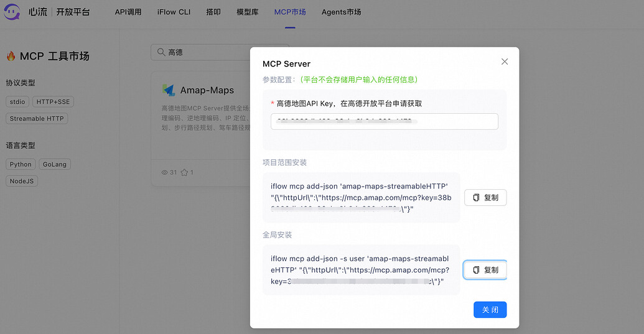Open the 搭叩 nav item

[213, 12]
